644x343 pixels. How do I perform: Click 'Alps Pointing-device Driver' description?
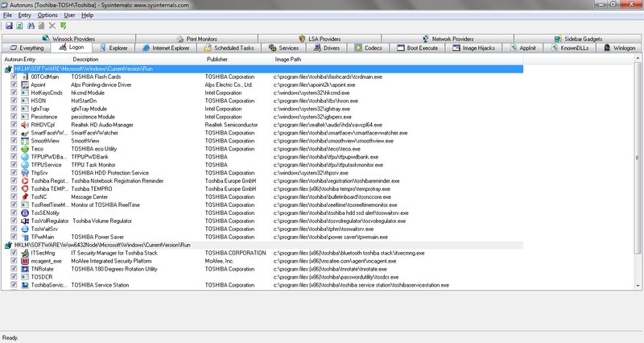click(x=101, y=85)
